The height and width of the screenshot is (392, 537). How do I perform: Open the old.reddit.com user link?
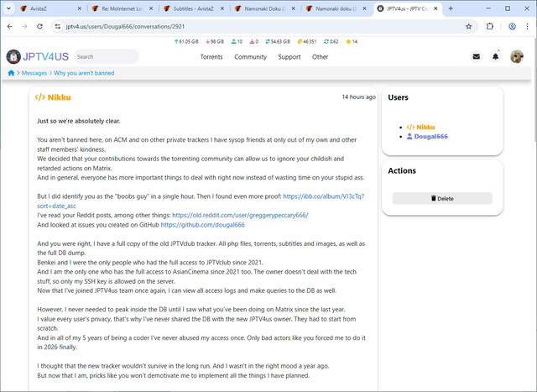tap(240, 215)
